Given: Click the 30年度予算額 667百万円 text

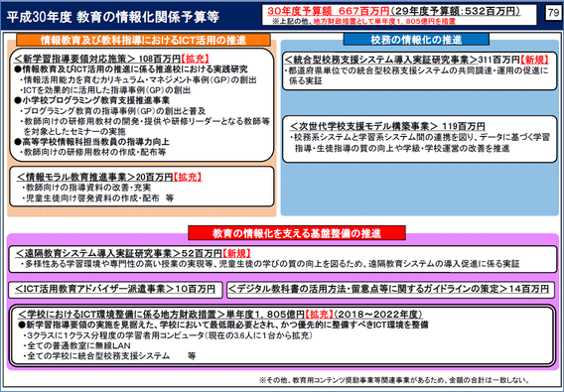Looking at the screenshot, I should click(x=329, y=11).
